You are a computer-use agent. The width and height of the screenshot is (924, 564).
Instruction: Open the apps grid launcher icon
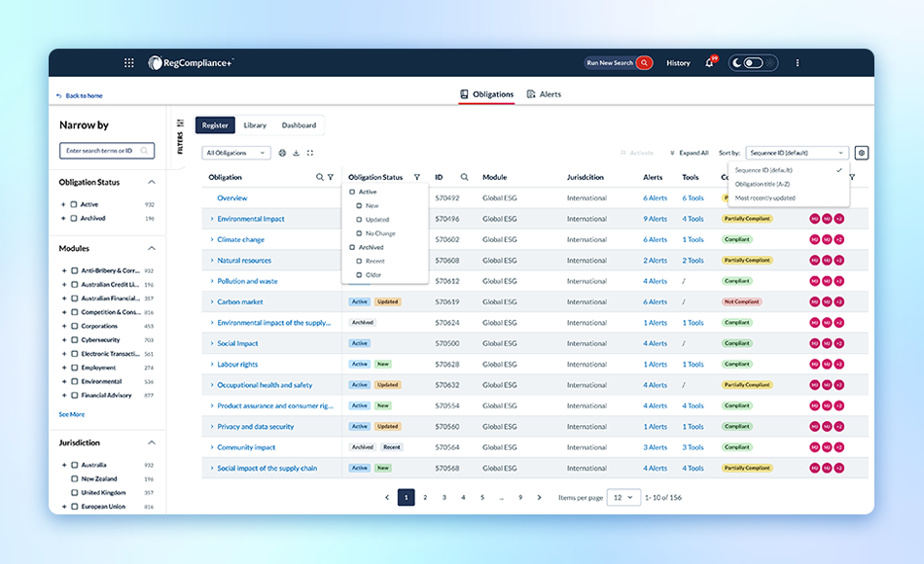128,62
